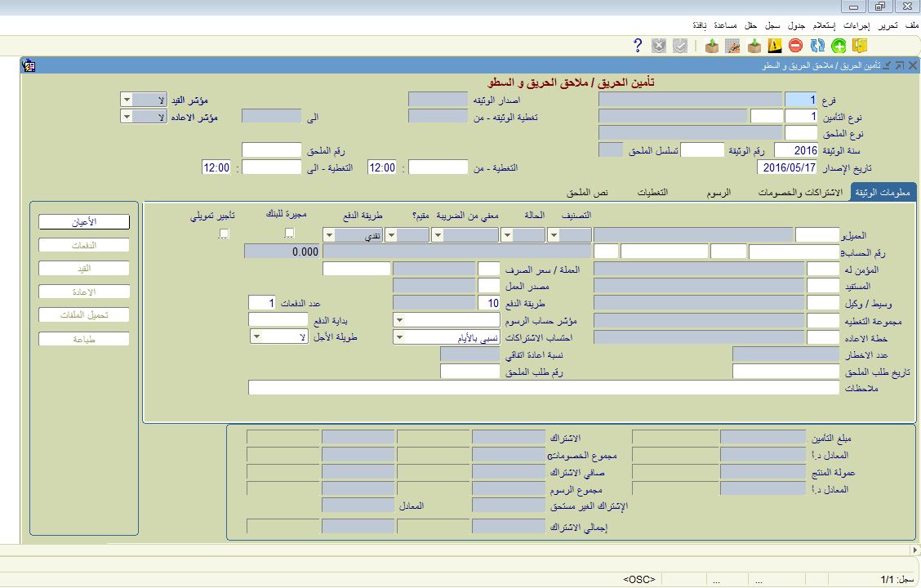Viewport: 921px width, 588px height.
Task: Click the طباعة print button
Action: pos(84,339)
